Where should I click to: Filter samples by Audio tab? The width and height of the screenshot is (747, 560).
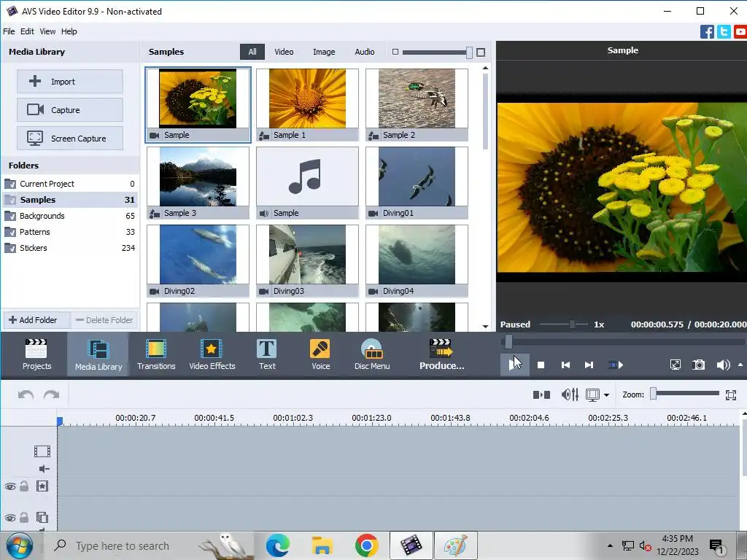[x=365, y=52]
